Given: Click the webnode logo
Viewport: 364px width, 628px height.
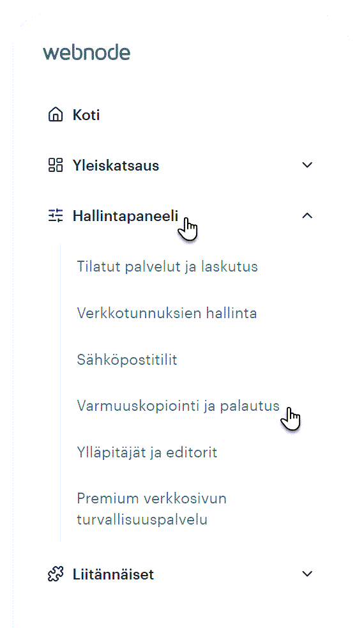Looking at the screenshot, I should [x=86, y=53].
